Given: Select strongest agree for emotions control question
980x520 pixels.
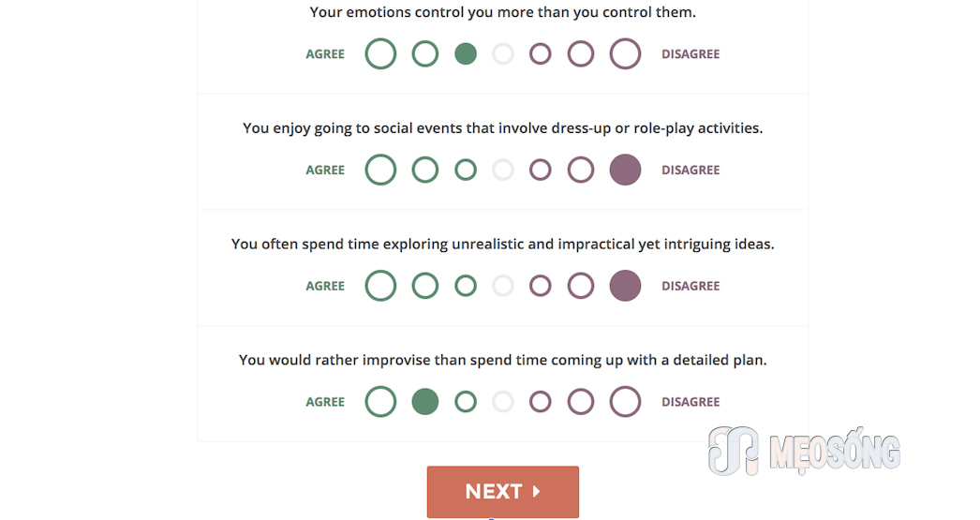Looking at the screenshot, I should point(380,53).
